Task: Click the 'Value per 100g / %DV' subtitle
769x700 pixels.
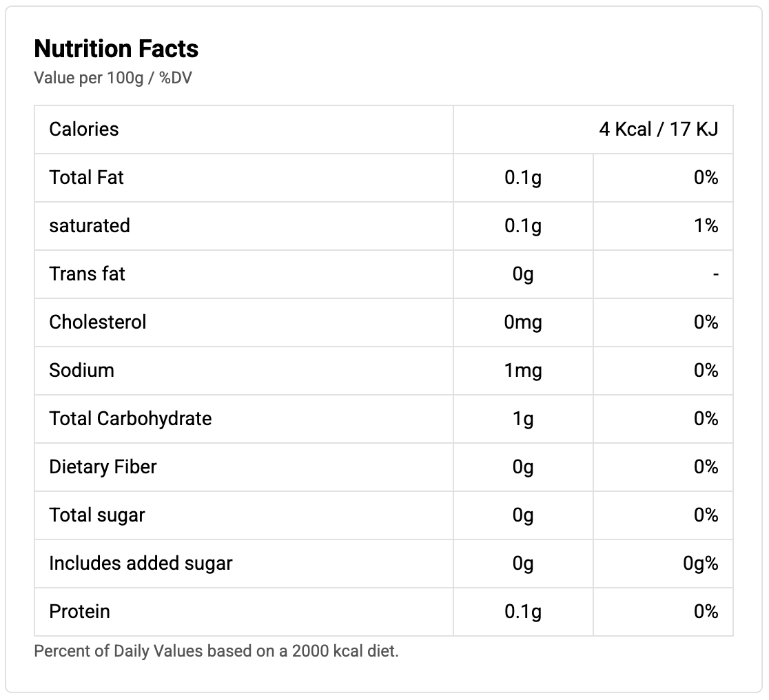Action: pyautogui.click(x=113, y=78)
